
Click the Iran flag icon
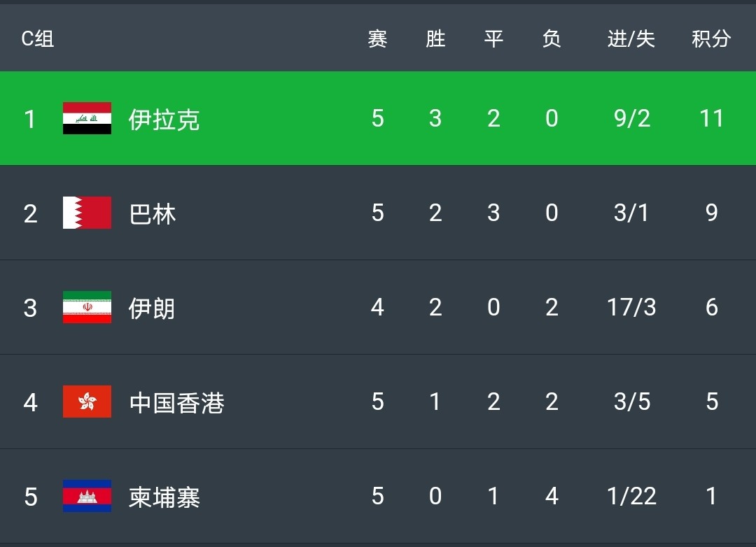87,308
